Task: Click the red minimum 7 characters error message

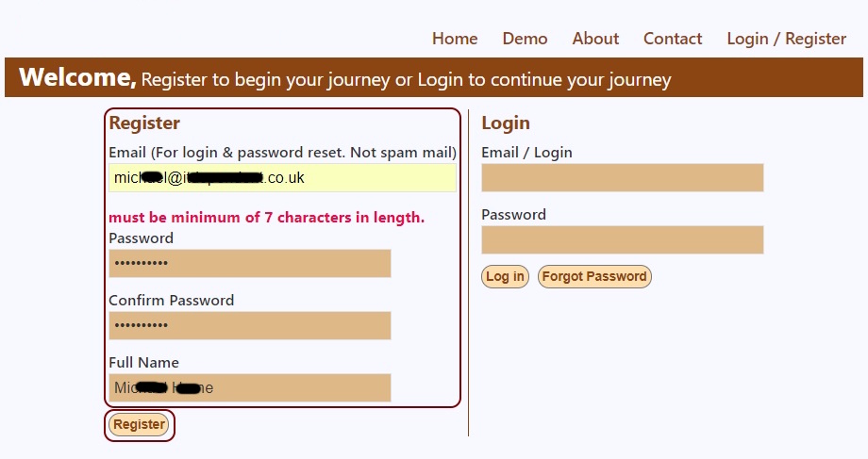Action: [x=267, y=218]
